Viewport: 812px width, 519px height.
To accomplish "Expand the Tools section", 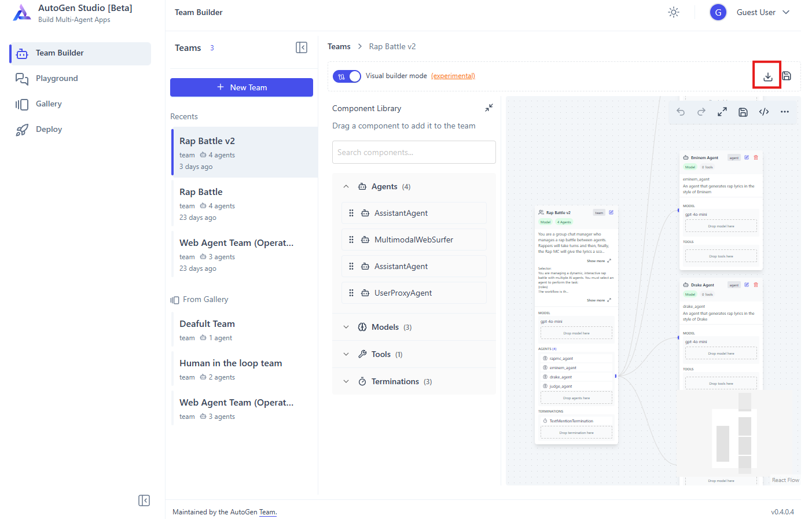I will pyautogui.click(x=346, y=354).
